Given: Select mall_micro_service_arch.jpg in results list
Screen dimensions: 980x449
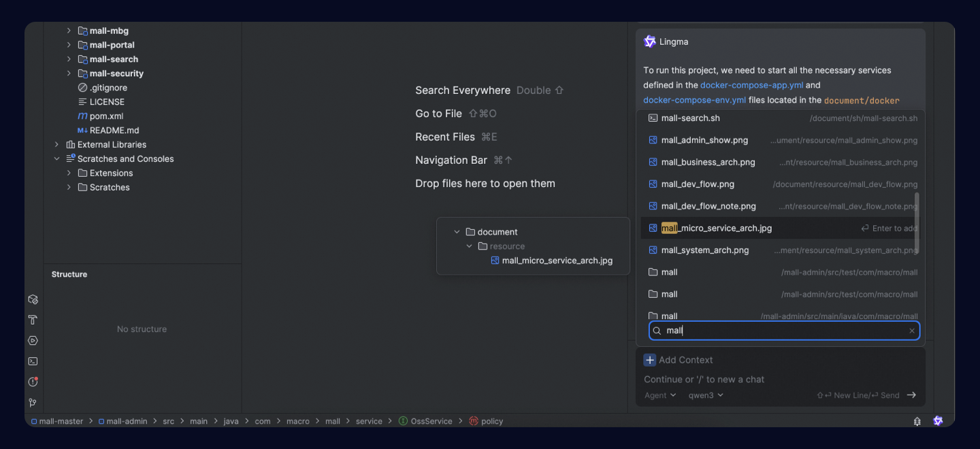Looking at the screenshot, I should tap(716, 229).
